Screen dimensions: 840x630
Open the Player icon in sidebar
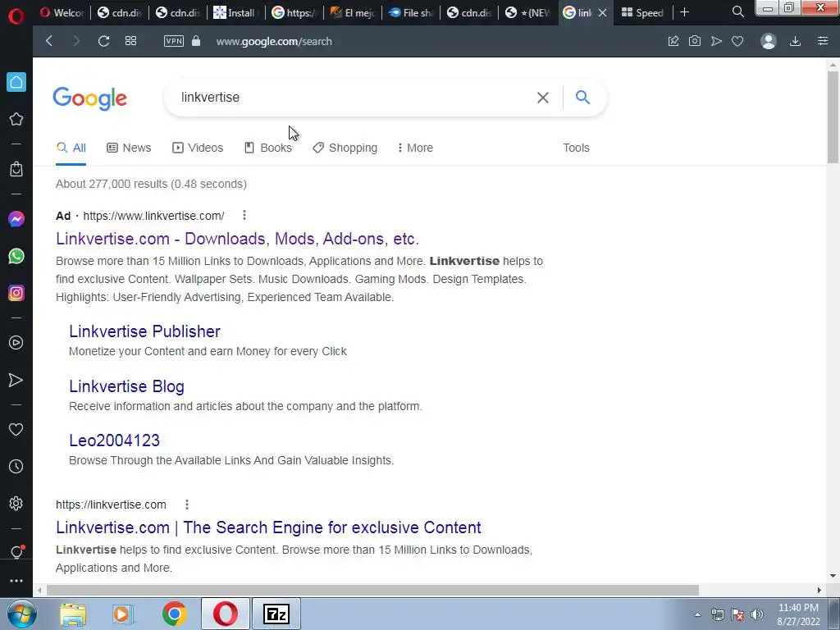(16, 343)
